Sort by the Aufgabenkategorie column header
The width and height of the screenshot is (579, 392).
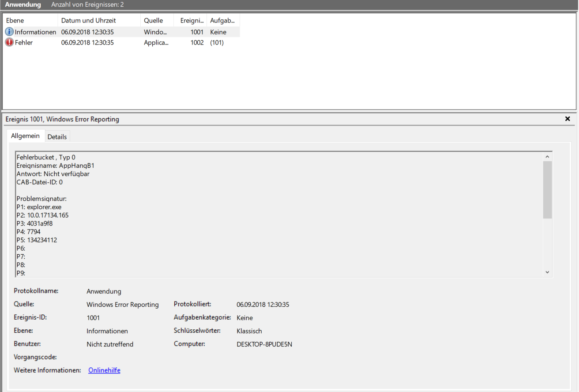click(223, 21)
